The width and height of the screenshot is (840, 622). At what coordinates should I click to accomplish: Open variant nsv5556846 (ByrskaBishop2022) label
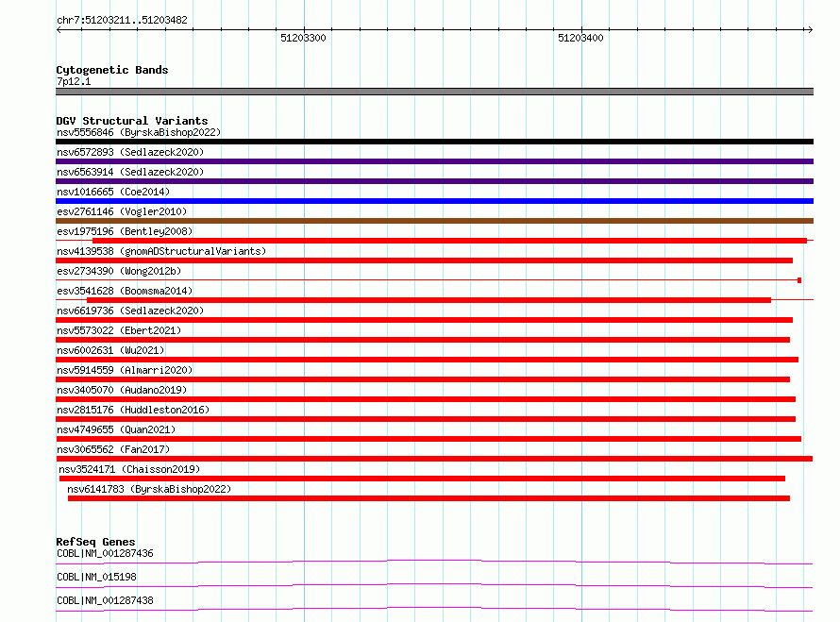coord(139,132)
